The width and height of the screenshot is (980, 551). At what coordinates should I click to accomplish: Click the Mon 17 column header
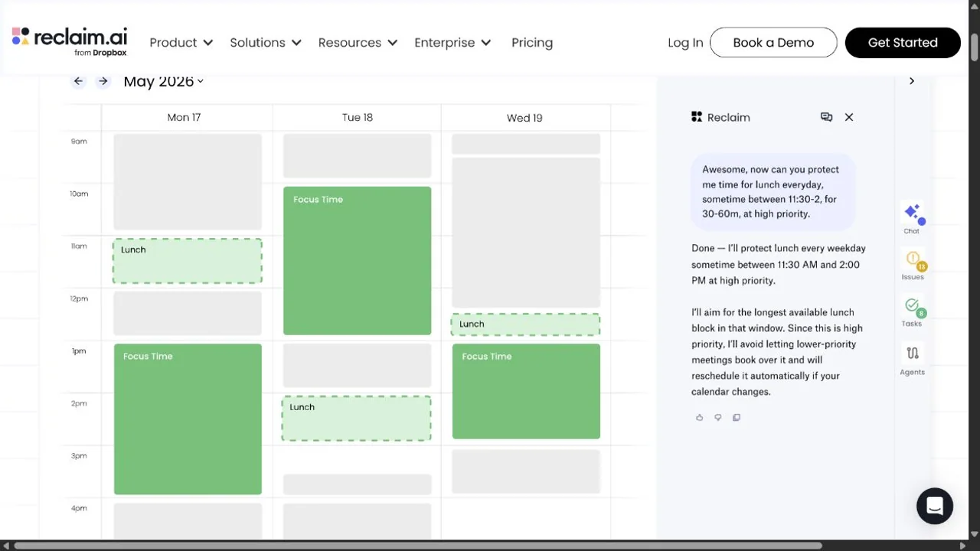click(184, 118)
